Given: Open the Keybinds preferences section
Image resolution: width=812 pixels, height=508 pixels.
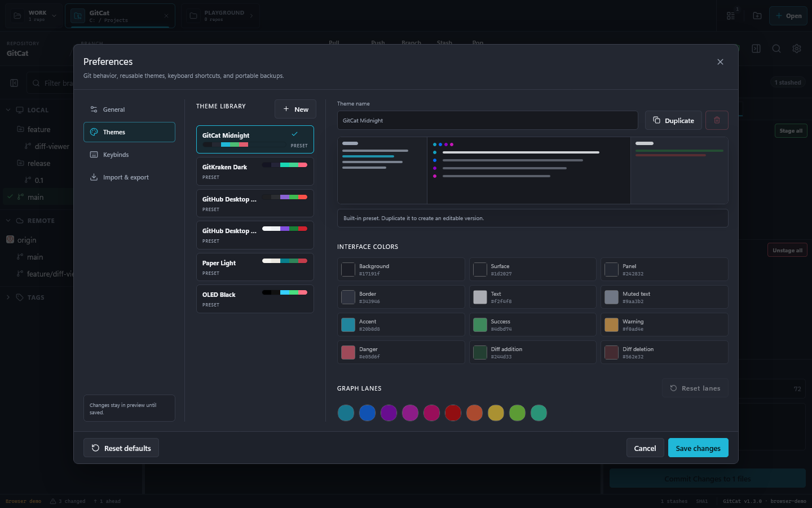Looking at the screenshot, I should (x=129, y=155).
